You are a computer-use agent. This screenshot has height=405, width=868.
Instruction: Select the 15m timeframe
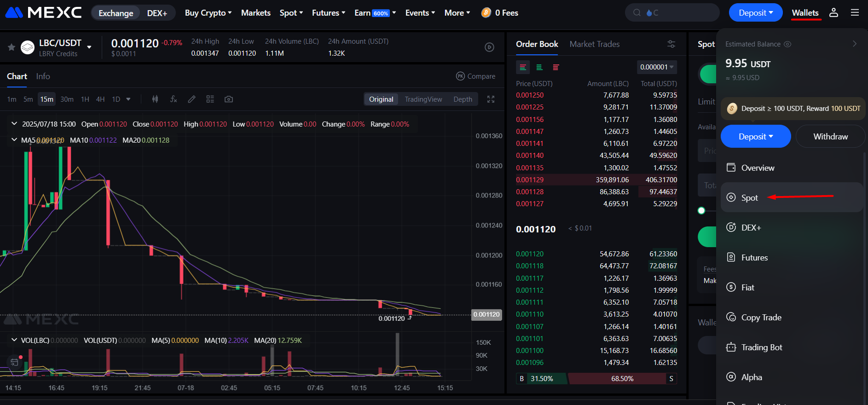click(46, 99)
